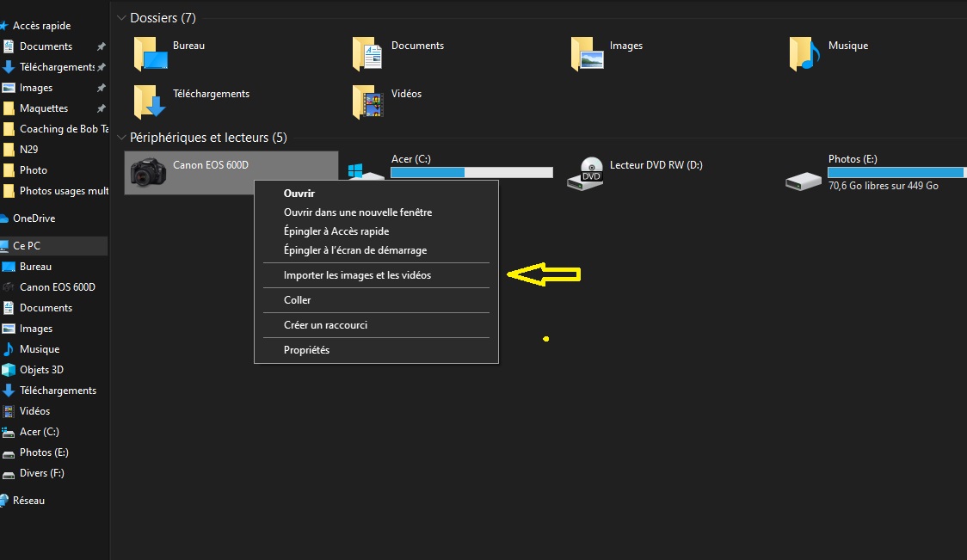The image size is (967, 560).
Task: Open the Musique folder icon
Action: 804,53
